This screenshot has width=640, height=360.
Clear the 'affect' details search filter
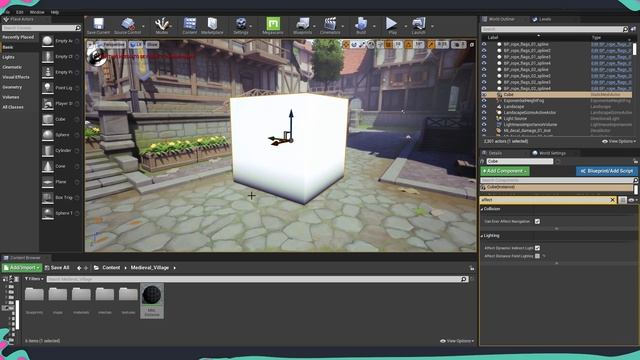coord(612,200)
